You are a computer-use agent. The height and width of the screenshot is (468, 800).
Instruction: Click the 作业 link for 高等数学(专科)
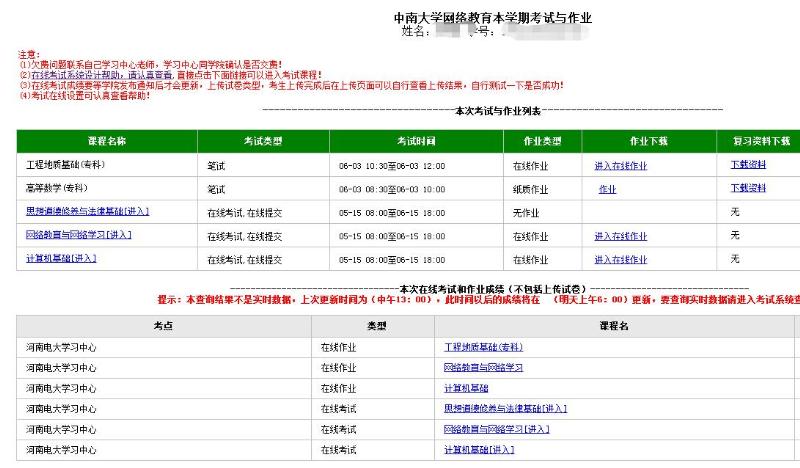point(607,189)
